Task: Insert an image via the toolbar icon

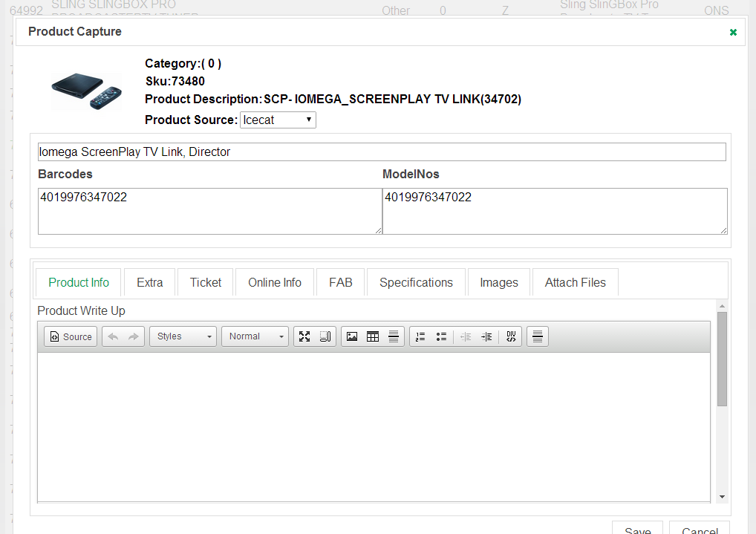Action: tap(352, 336)
